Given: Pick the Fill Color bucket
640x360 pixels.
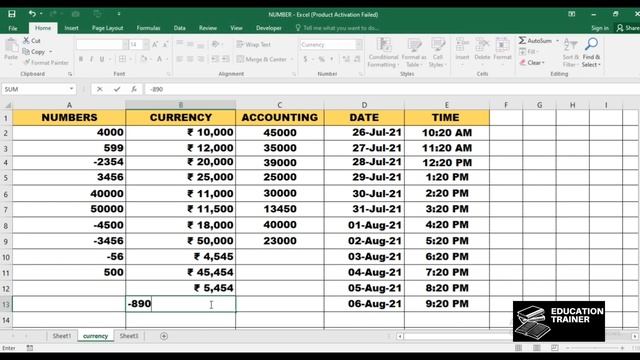Looking at the screenshot, I should (x=144, y=59).
